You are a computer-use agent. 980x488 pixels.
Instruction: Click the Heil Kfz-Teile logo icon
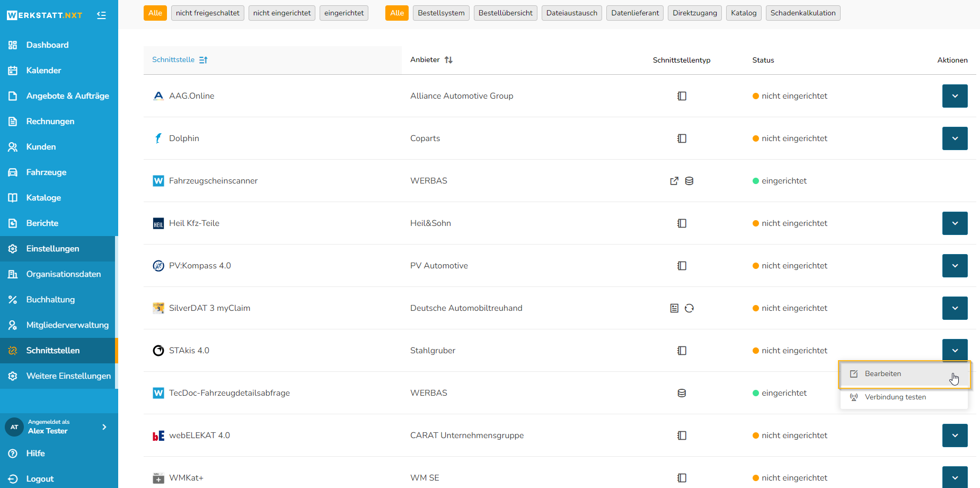(x=158, y=223)
